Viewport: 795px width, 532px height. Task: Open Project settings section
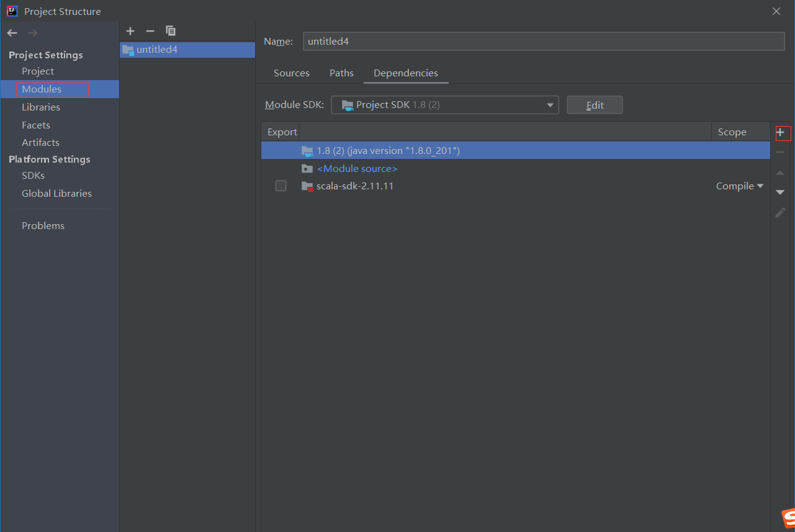pos(38,71)
